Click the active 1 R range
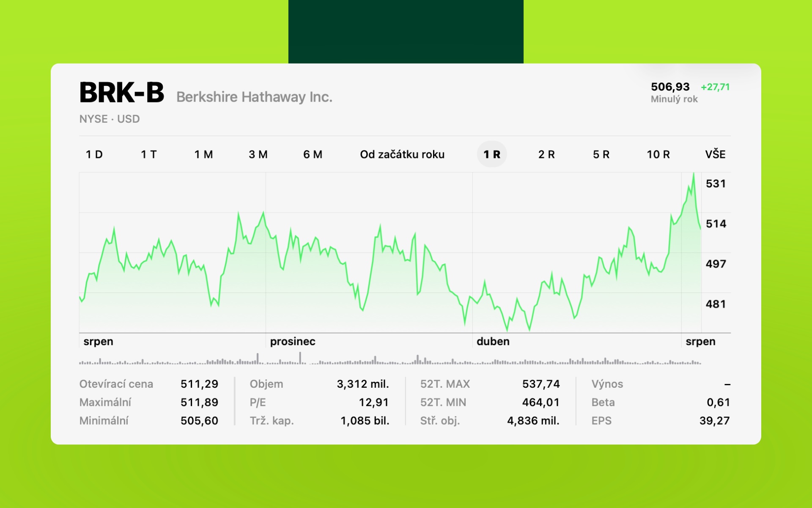The image size is (812, 508). (492, 154)
